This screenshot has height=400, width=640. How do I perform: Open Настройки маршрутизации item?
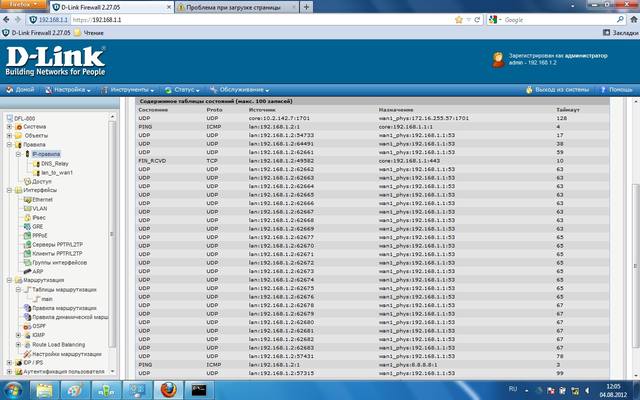pos(67,354)
